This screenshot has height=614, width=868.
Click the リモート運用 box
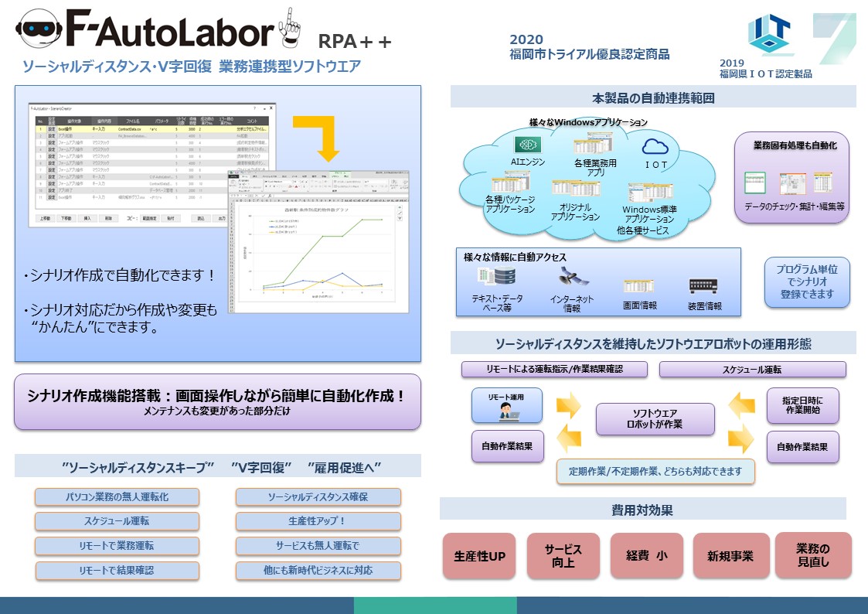506,405
